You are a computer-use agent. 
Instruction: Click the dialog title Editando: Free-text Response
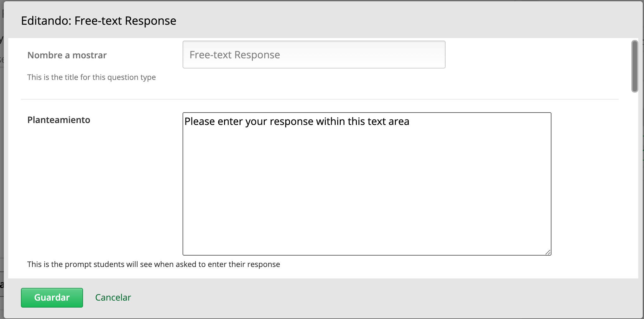(x=99, y=20)
